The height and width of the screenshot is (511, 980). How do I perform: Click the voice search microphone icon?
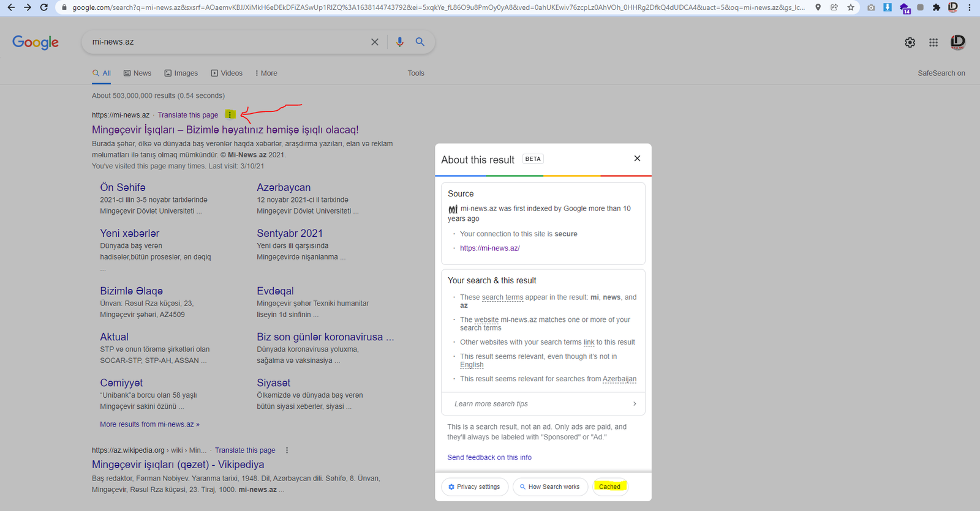pos(399,42)
